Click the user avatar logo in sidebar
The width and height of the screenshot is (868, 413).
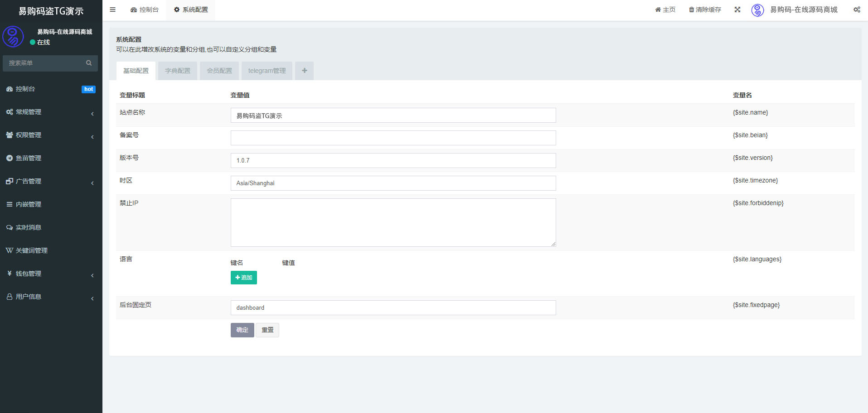[x=13, y=37]
